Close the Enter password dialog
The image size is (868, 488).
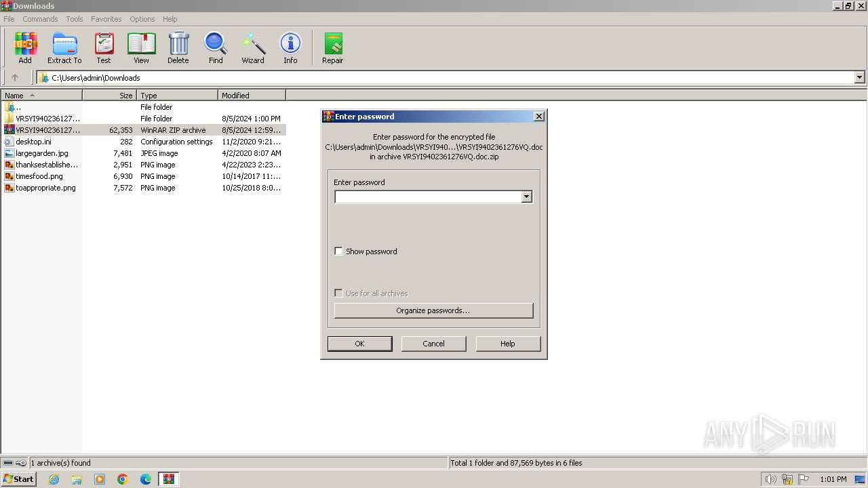pyautogui.click(x=539, y=117)
